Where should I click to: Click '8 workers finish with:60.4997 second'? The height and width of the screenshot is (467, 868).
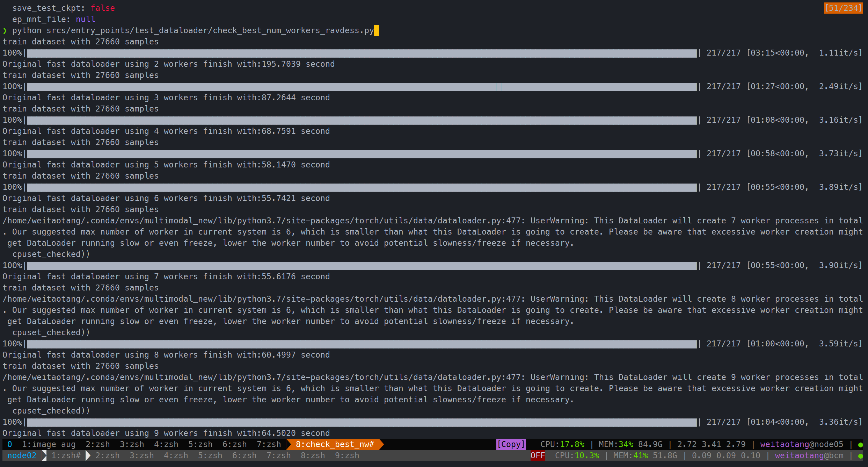(242, 355)
